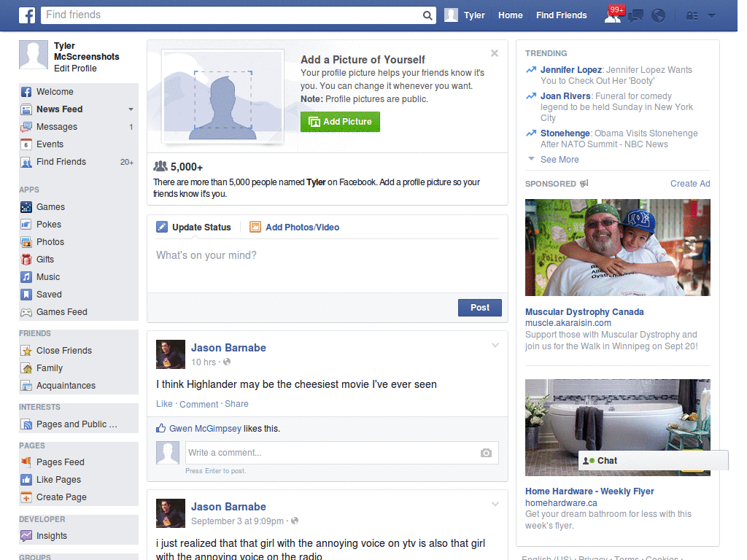Image resolution: width=747 pixels, height=560 pixels.
Task: Click Home Hardware - Weekly Flyer ad title
Action: pyautogui.click(x=589, y=491)
